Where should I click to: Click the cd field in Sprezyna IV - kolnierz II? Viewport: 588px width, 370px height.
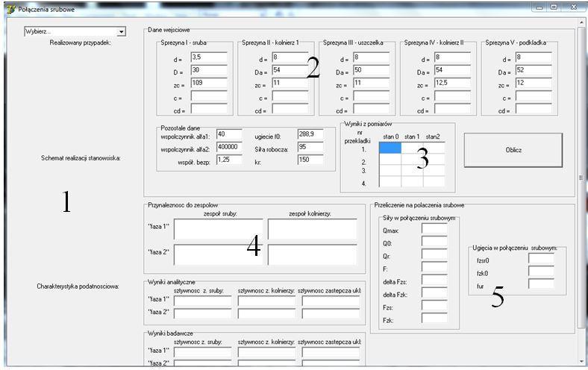click(x=452, y=109)
